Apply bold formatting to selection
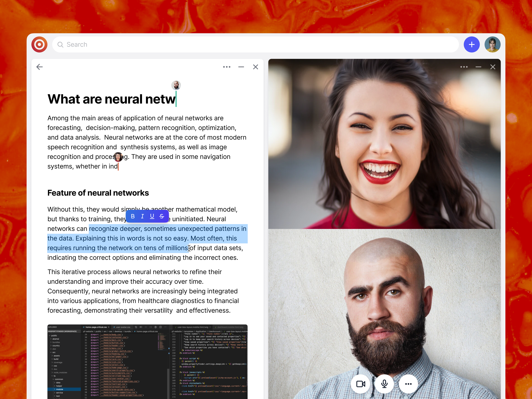Screen dimensions: 532x399 click(133, 216)
